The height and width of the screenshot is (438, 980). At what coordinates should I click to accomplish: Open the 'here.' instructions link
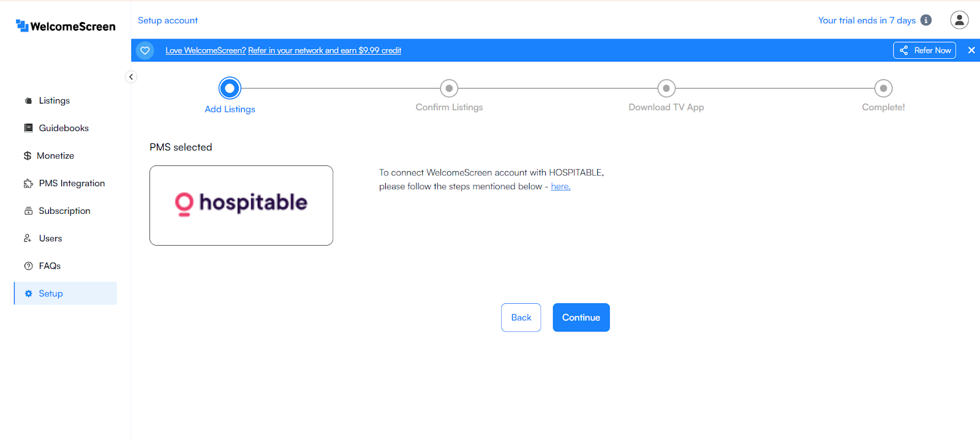[560, 186]
